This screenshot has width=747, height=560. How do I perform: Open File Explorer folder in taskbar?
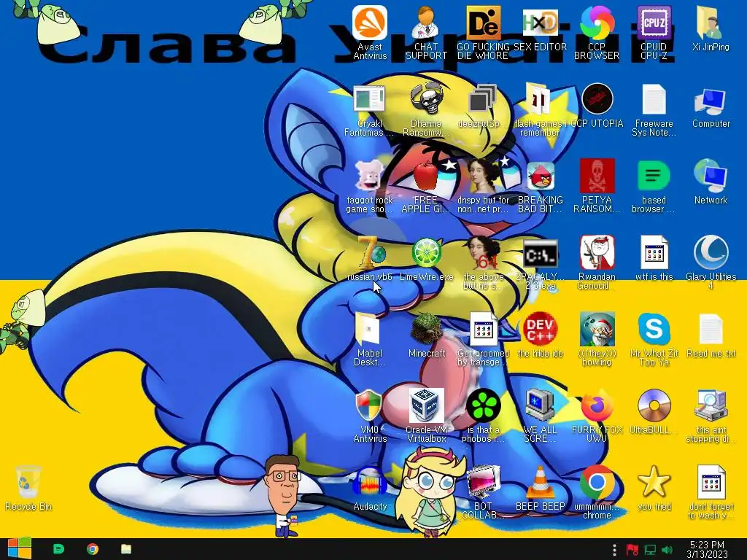125,549
